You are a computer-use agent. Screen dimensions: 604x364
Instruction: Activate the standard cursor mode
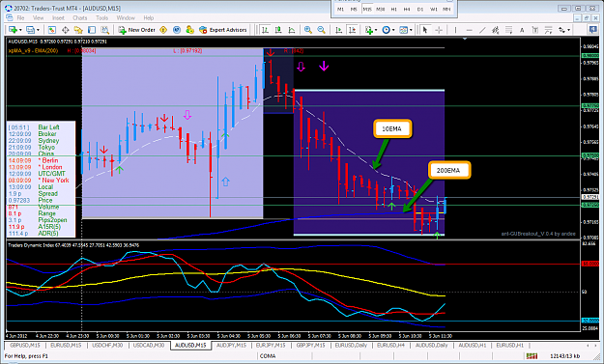tap(425, 30)
